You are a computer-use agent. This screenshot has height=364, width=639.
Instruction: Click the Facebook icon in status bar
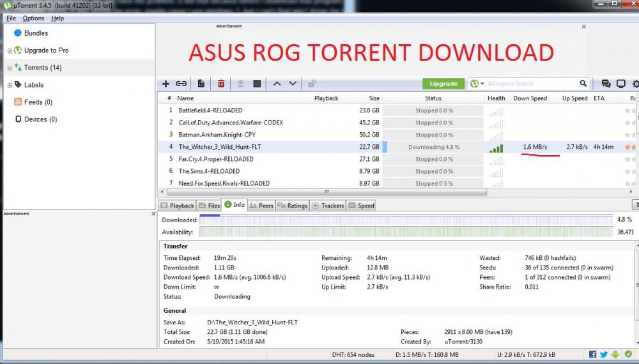click(592, 354)
